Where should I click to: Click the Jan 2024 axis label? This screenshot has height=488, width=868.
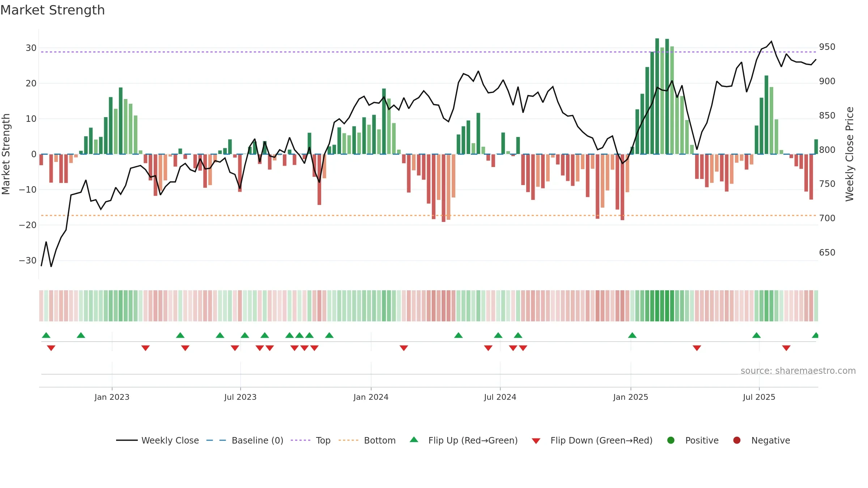(371, 397)
